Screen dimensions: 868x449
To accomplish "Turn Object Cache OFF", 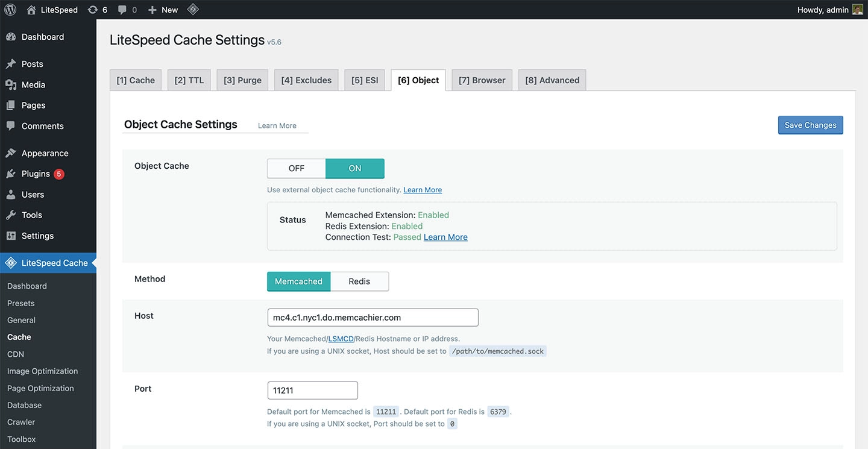I will tap(296, 168).
